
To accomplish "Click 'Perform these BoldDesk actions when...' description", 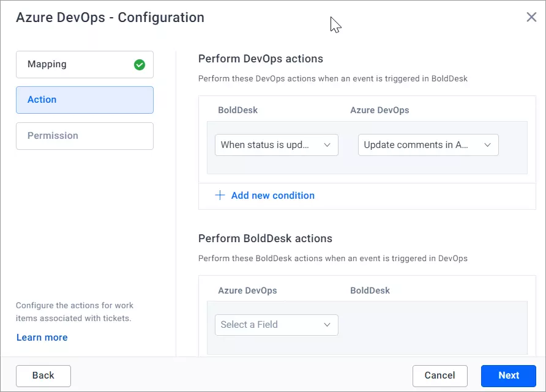I will [332, 259].
